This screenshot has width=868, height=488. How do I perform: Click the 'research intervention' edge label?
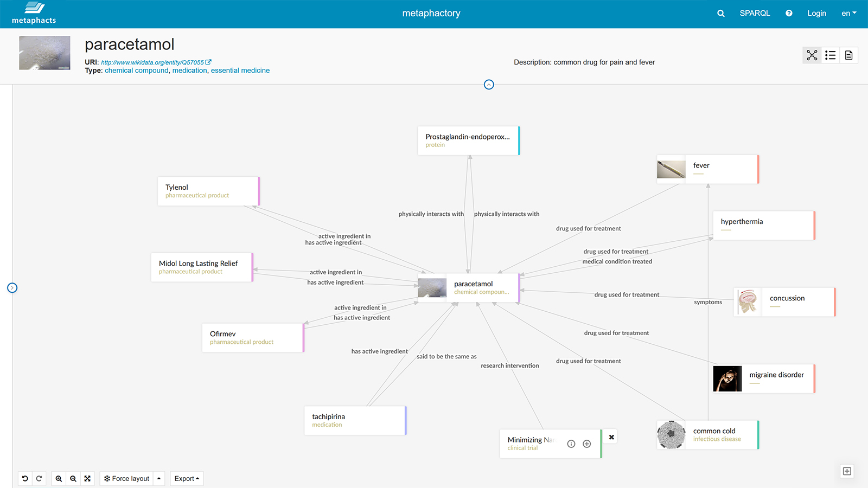(x=510, y=366)
